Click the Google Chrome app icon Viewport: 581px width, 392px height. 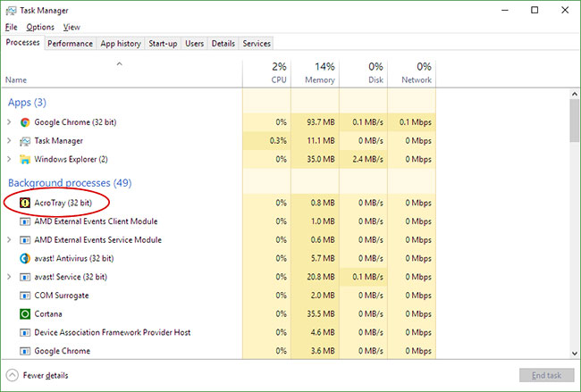click(x=25, y=122)
